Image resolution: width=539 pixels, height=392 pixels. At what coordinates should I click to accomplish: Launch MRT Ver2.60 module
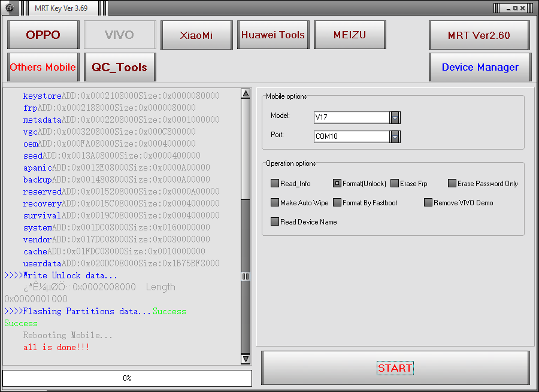point(479,35)
